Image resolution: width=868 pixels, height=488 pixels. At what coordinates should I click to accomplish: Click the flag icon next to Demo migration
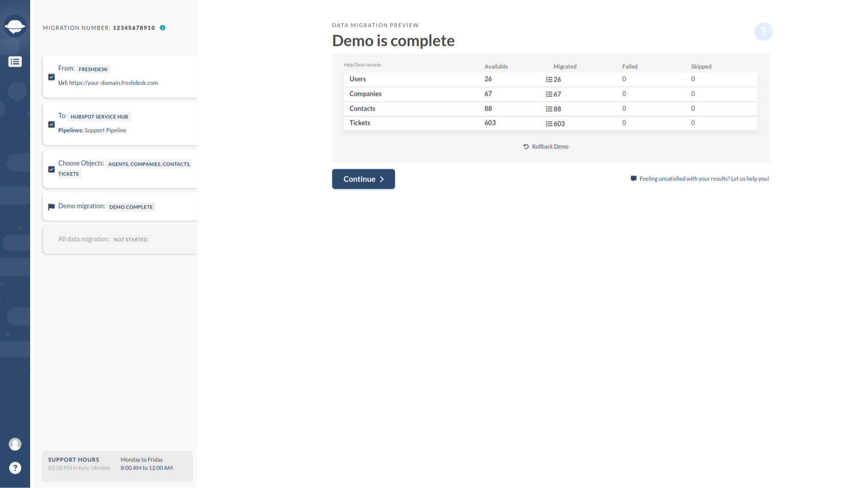tap(51, 206)
